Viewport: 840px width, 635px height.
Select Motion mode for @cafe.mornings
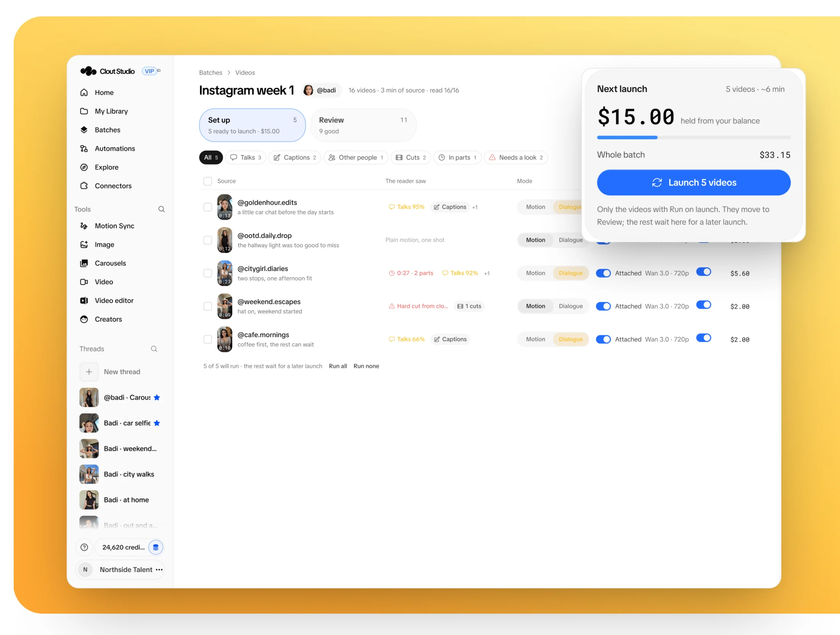coord(535,339)
